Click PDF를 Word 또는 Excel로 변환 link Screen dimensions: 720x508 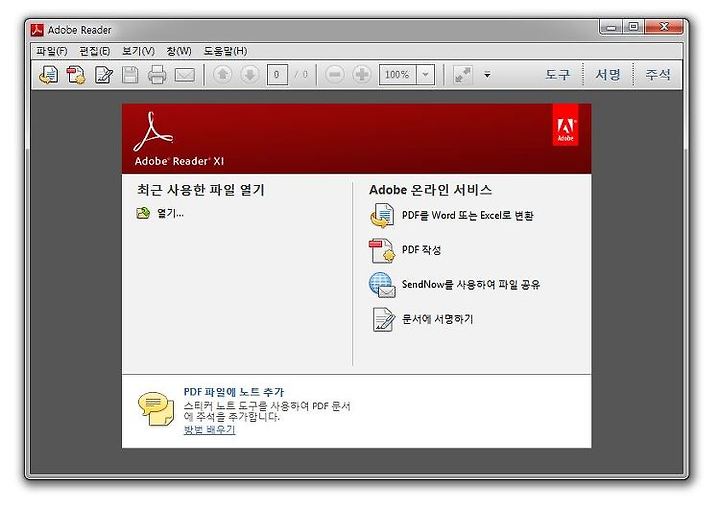click(x=468, y=215)
